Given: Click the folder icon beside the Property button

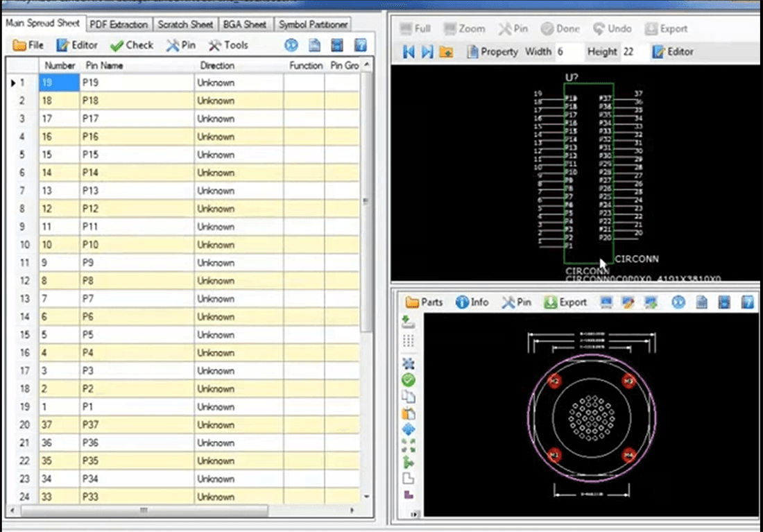Looking at the screenshot, I should tap(446, 51).
